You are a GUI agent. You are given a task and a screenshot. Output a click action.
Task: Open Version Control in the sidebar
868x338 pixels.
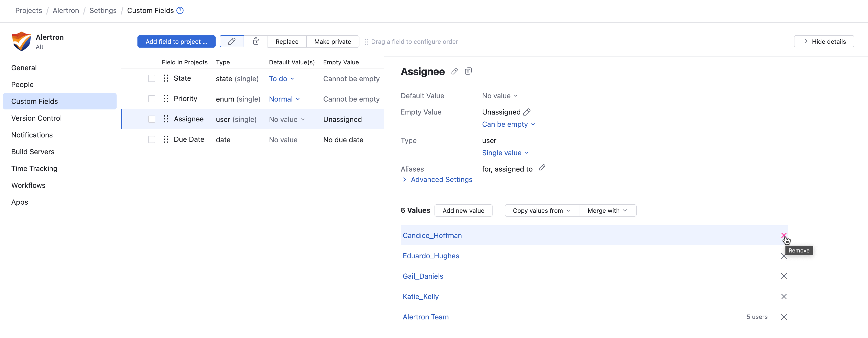[x=36, y=118]
